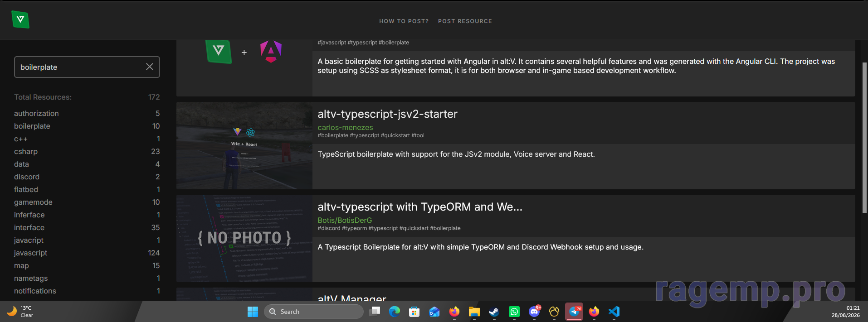Click the A basic boilerplate Angular description text
Screen dimensions: 868x322
click(576, 66)
